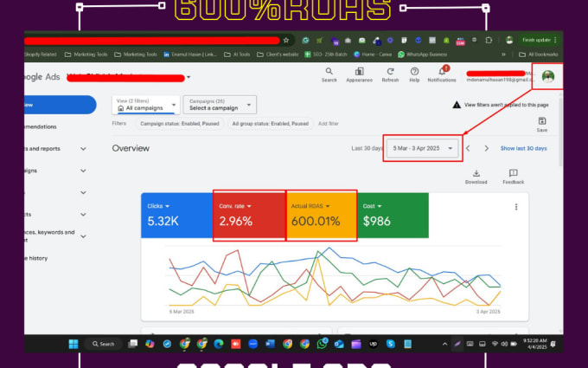Change the Cost metric dropdown
588x368 pixels.
372,206
